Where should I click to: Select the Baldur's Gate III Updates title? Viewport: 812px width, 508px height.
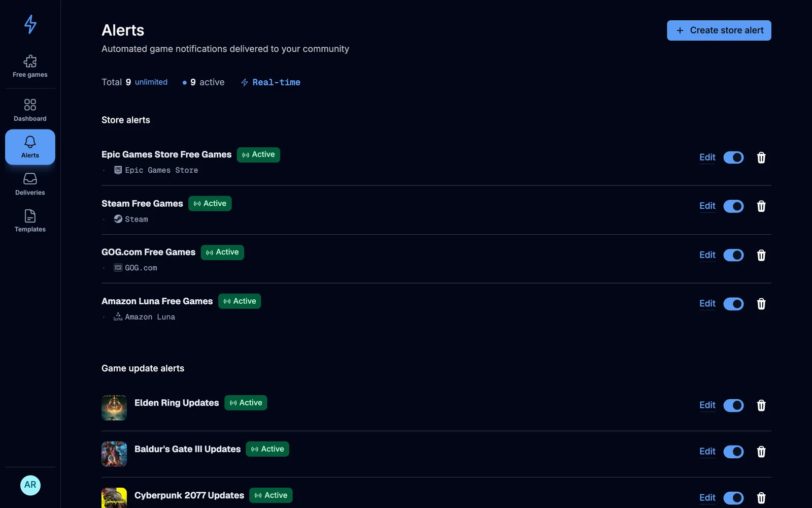pyautogui.click(x=187, y=449)
